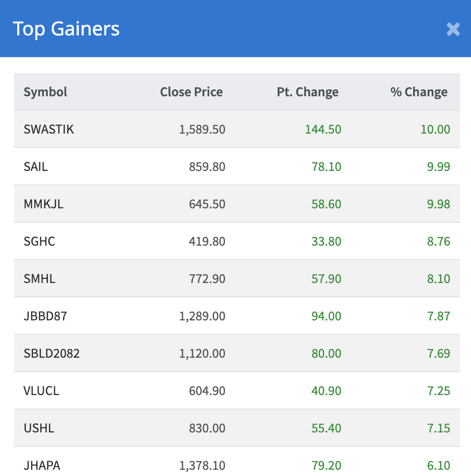Click the Pt. Change column header
471x476 pixels.
click(x=307, y=92)
